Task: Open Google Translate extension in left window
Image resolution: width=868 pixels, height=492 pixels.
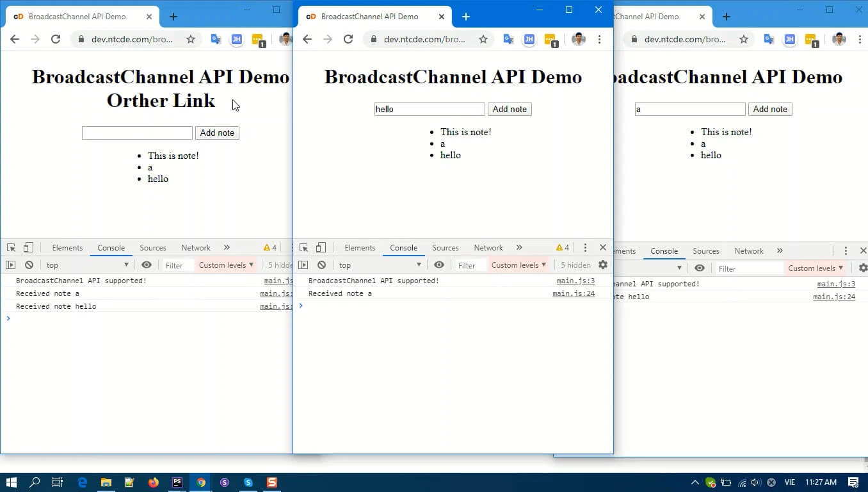Action: coord(216,39)
